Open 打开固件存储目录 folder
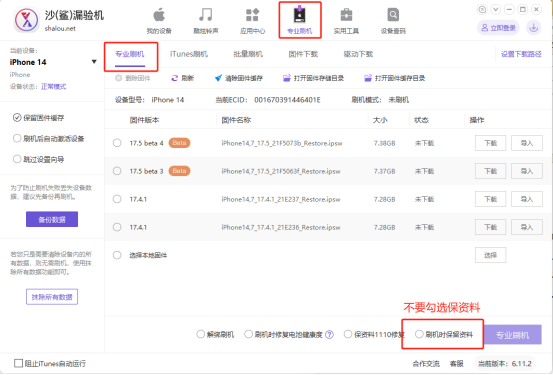 click(287, 78)
